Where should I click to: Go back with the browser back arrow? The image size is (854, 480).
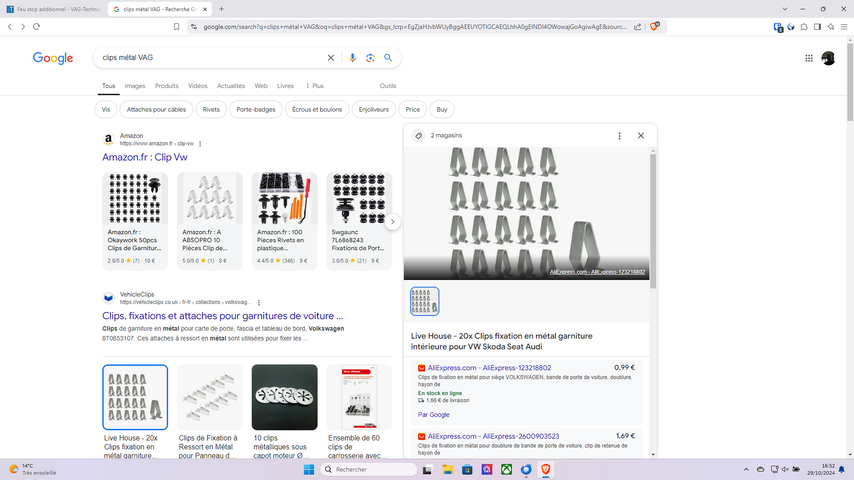(10, 26)
